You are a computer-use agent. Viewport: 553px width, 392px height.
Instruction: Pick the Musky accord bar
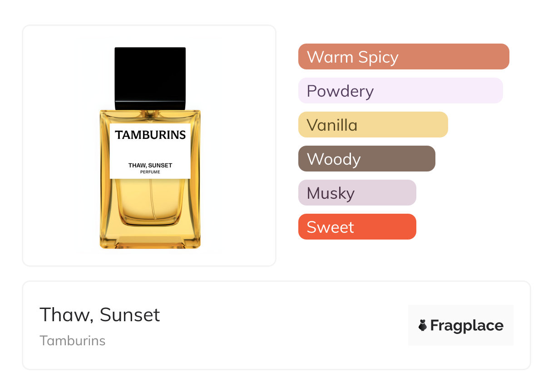[357, 193]
